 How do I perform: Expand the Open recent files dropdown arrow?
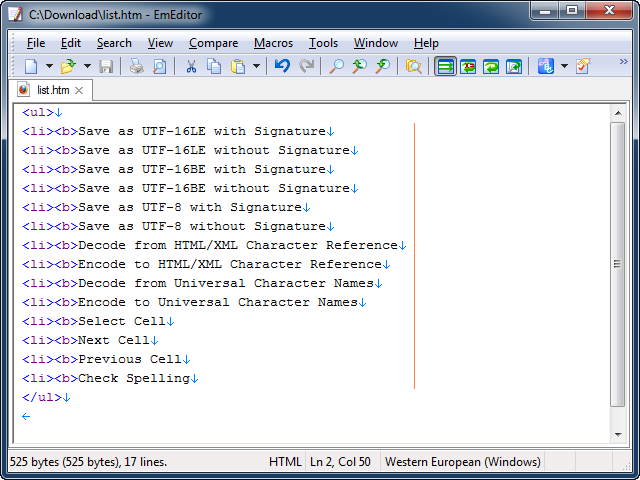(87, 66)
